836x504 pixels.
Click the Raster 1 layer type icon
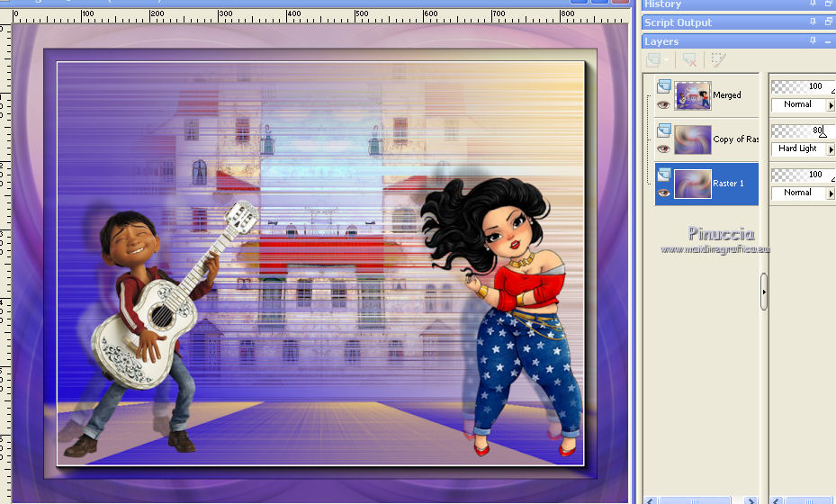coord(664,175)
